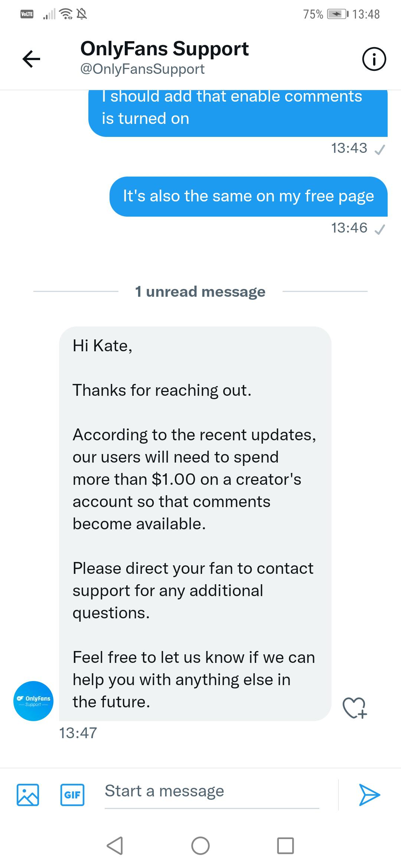Image resolution: width=401 pixels, height=868 pixels.
Task: Tap the @OnlyFansSupport handle
Action: (x=143, y=69)
